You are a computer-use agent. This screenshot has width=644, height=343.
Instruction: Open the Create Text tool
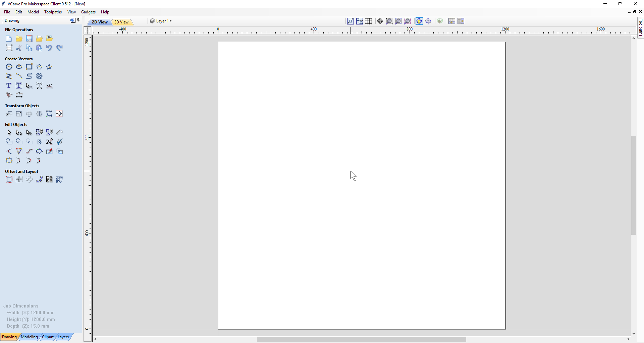click(x=9, y=86)
